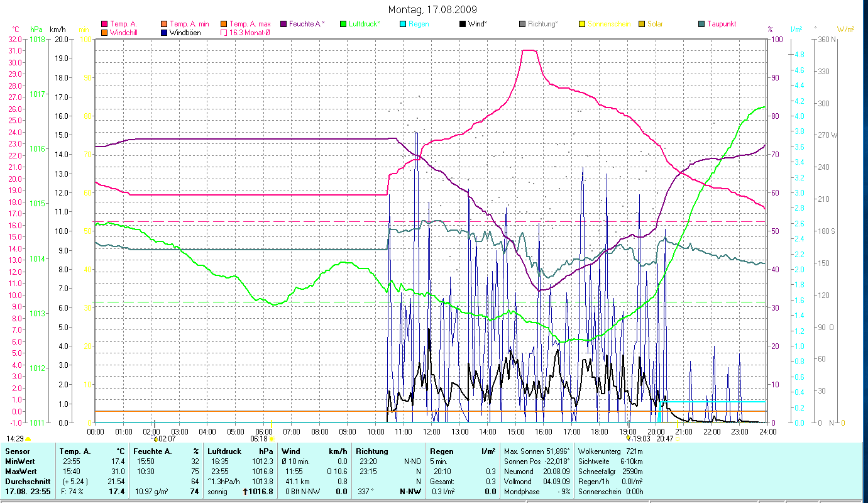Click the Richtung column header in the table
868x503 pixels.
click(x=372, y=451)
